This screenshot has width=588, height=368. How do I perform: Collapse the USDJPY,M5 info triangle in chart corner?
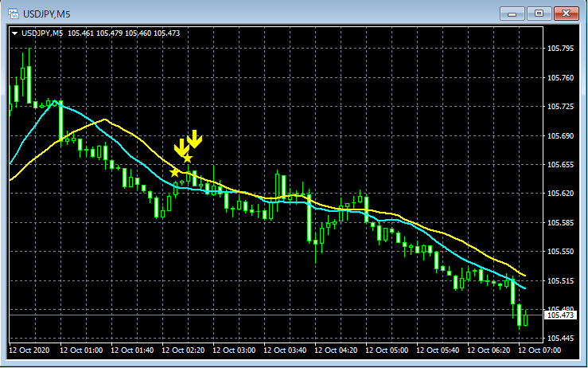pyautogui.click(x=15, y=33)
